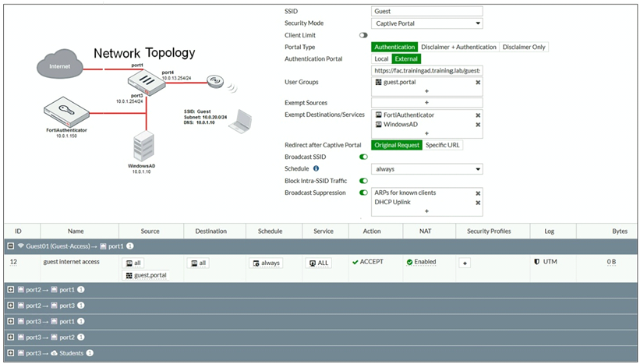
Task: Add an entry to Exempt Sources
Action: [426, 103]
